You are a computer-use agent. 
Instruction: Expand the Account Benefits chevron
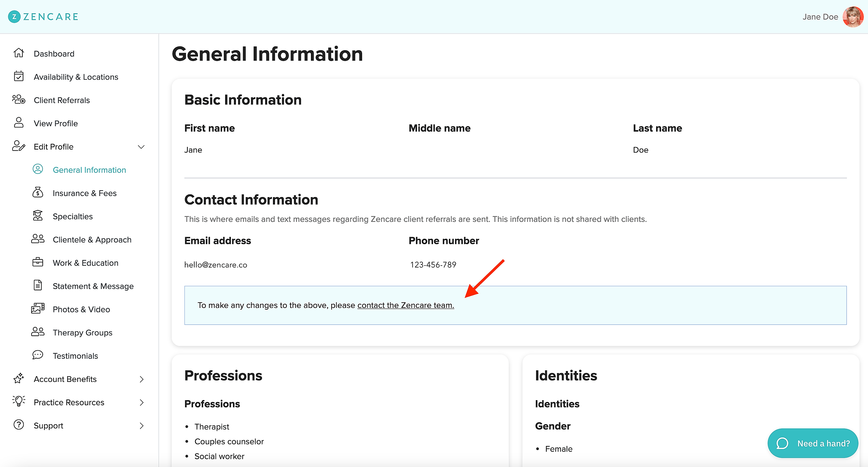click(x=141, y=379)
